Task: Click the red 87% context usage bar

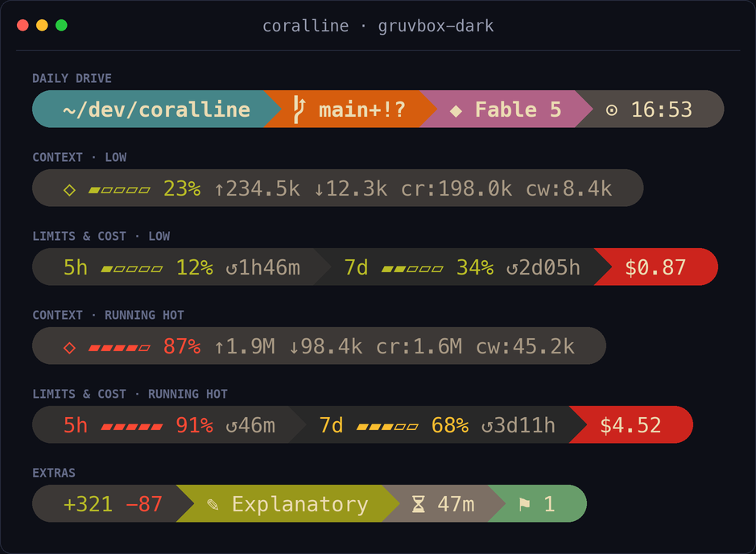Action: coord(119,348)
